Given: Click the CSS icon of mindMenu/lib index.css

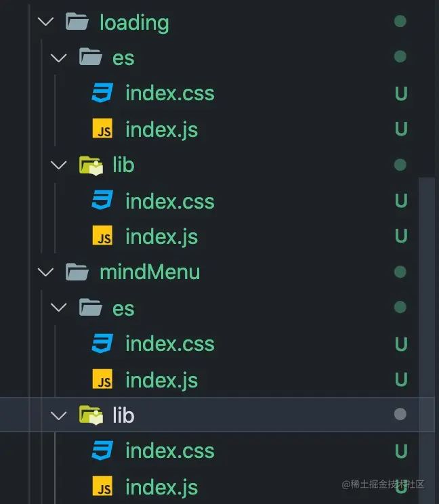Looking at the screenshot, I should click(x=103, y=451).
